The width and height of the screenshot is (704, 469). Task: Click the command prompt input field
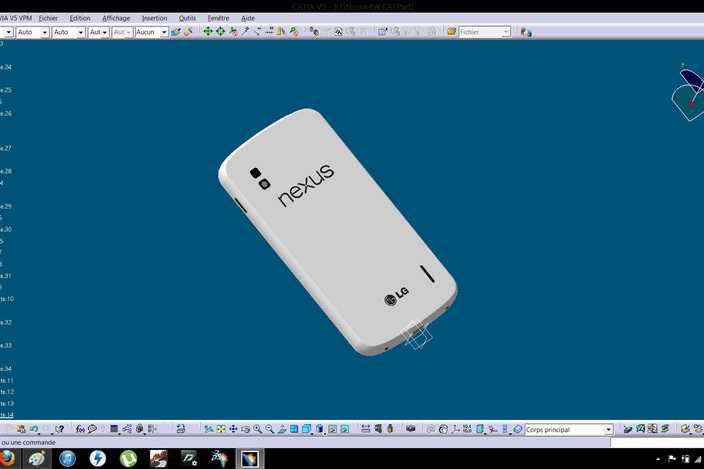[x=657, y=443]
